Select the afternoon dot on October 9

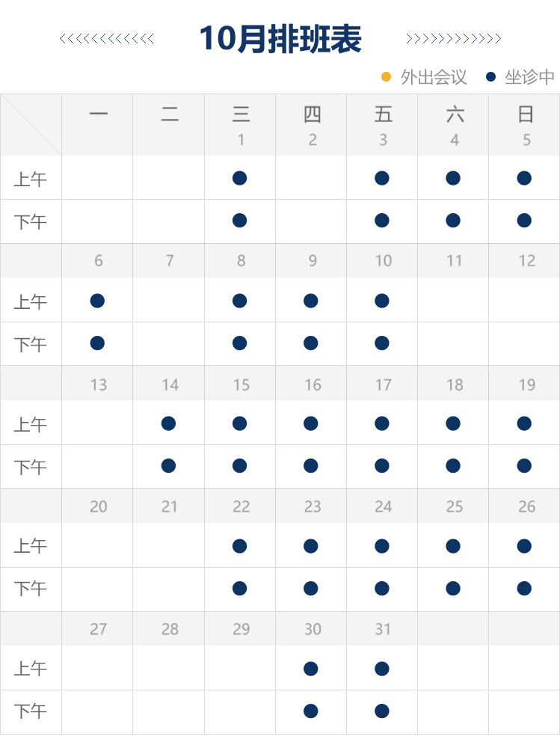(x=311, y=343)
